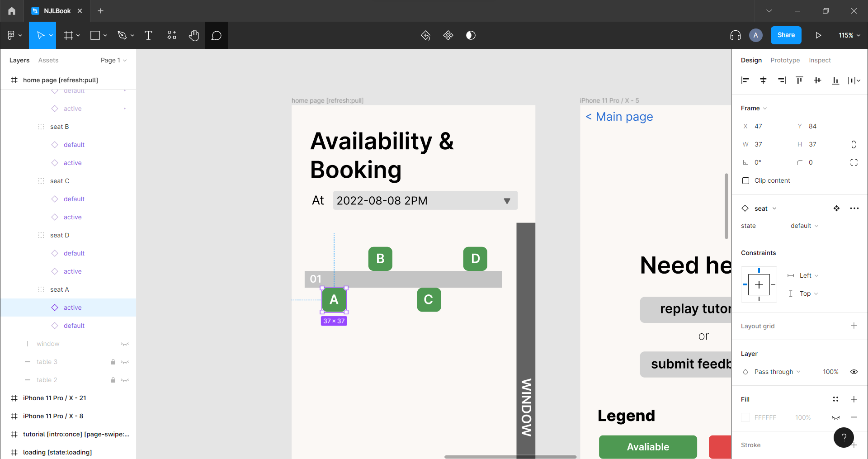Change state property from default
This screenshot has height=459, width=868.
(x=804, y=226)
